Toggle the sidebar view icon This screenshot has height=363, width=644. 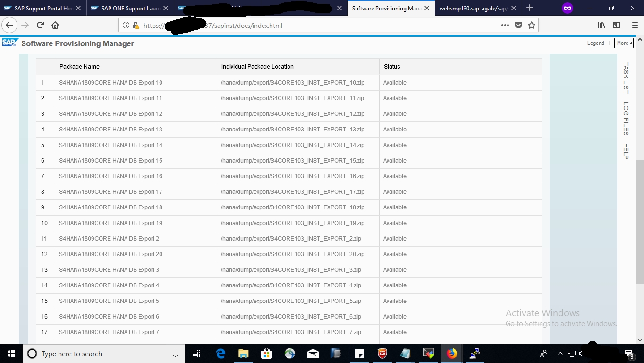pyautogui.click(x=617, y=26)
